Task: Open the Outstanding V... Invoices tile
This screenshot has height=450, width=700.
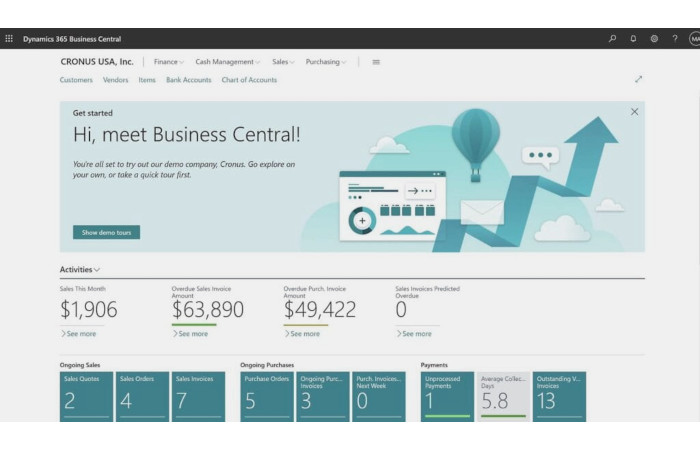Action: pos(559,396)
